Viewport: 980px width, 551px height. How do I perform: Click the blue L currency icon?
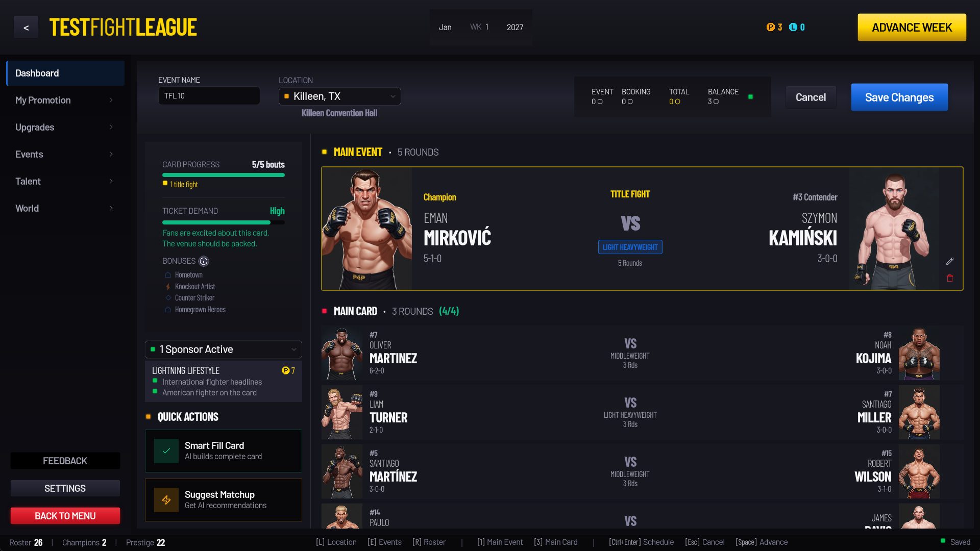click(x=793, y=28)
